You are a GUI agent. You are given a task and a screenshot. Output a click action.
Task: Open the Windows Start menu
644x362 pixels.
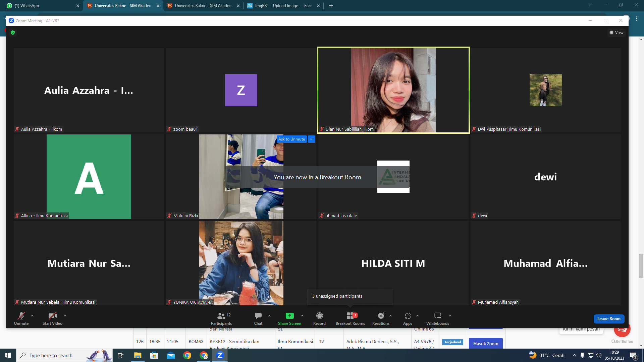click(8, 355)
